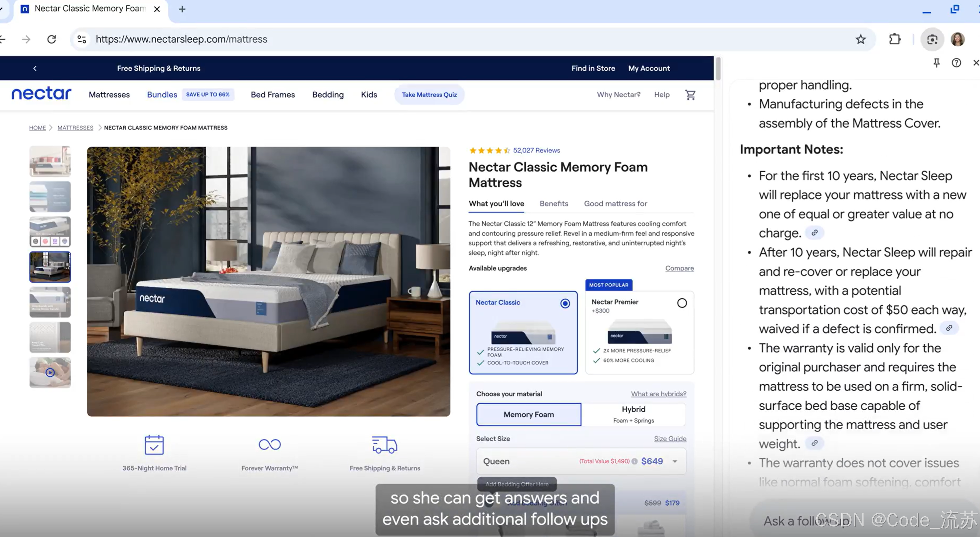Select the mattress layers thumbnail

point(50,196)
